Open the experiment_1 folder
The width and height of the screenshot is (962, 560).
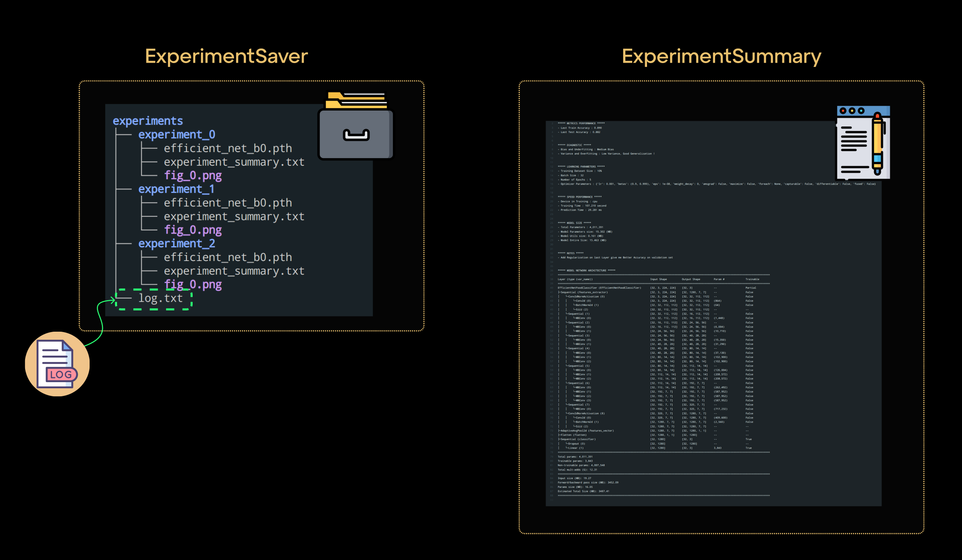pyautogui.click(x=176, y=189)
